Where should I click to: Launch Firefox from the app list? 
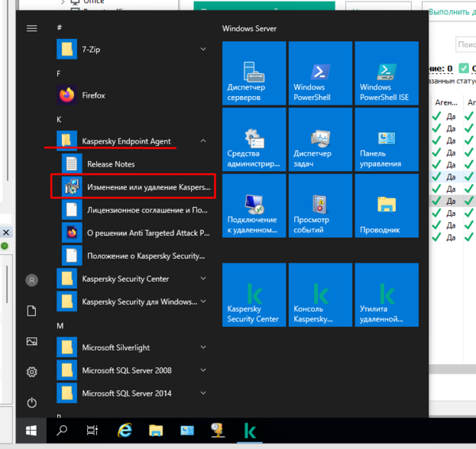pyautogui.click(x=94, y=95)
